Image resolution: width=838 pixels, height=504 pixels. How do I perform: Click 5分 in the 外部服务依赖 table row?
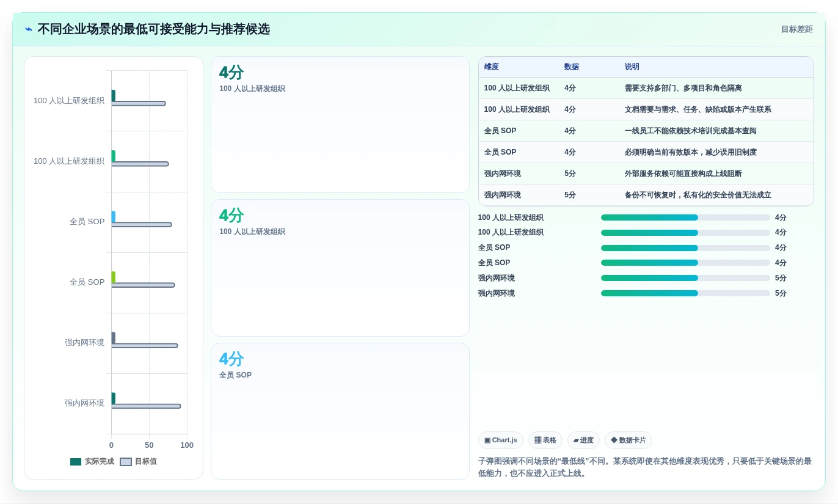pos(570,174)
